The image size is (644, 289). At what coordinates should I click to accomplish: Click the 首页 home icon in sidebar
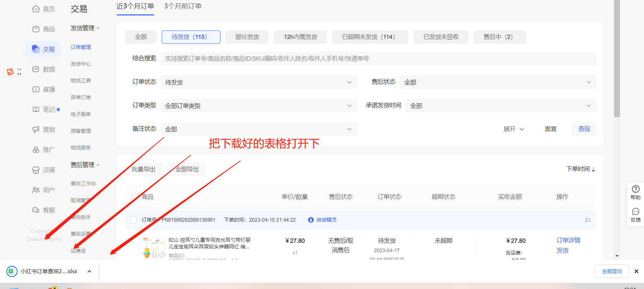(36, 9)
